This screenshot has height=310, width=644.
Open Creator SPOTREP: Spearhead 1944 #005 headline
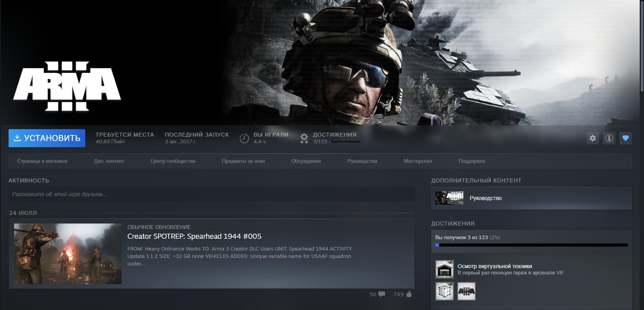194,236
